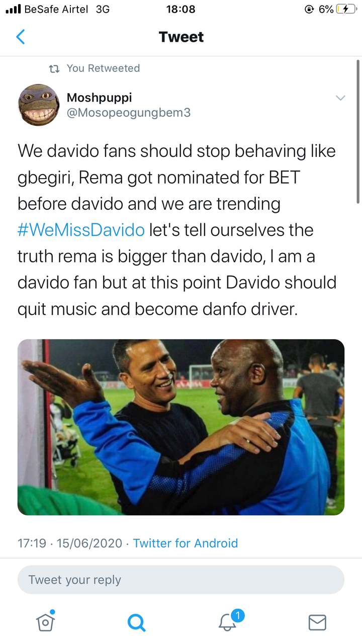Tap the battery status icon
The height and width of the screenshot is (644, 362).
point(347,9)
